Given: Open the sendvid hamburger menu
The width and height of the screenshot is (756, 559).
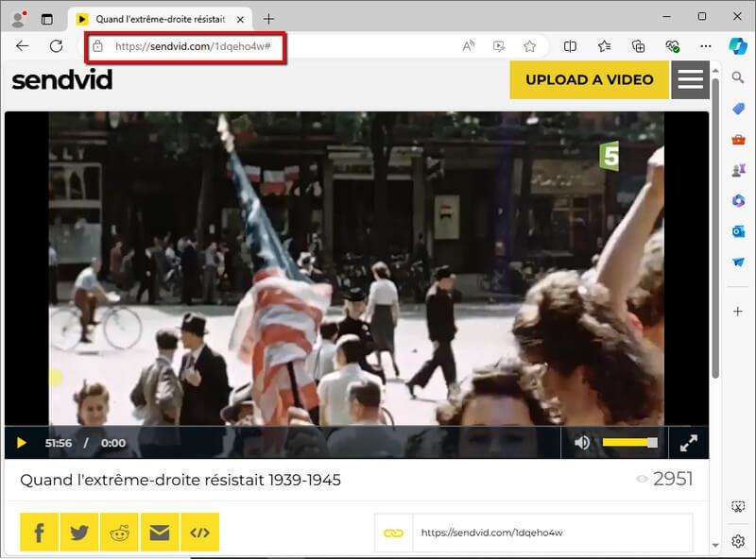Looking at the screenshot, I should (x=690, y=79).
